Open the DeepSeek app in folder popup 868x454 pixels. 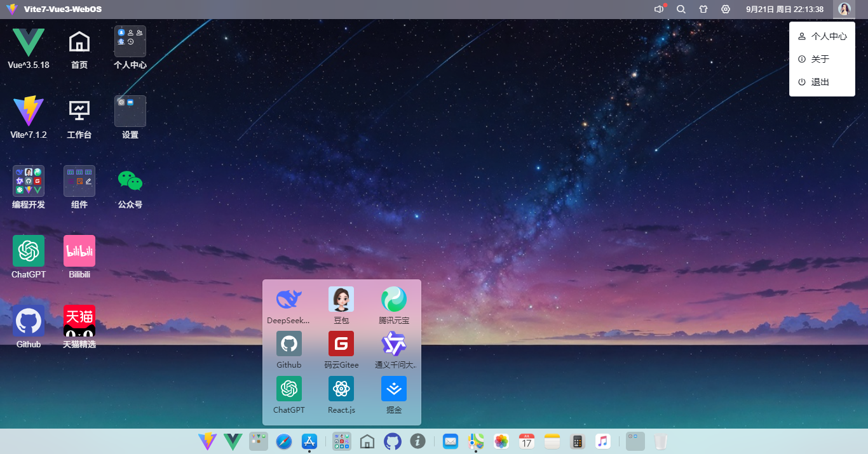click(x=289, y=299)
